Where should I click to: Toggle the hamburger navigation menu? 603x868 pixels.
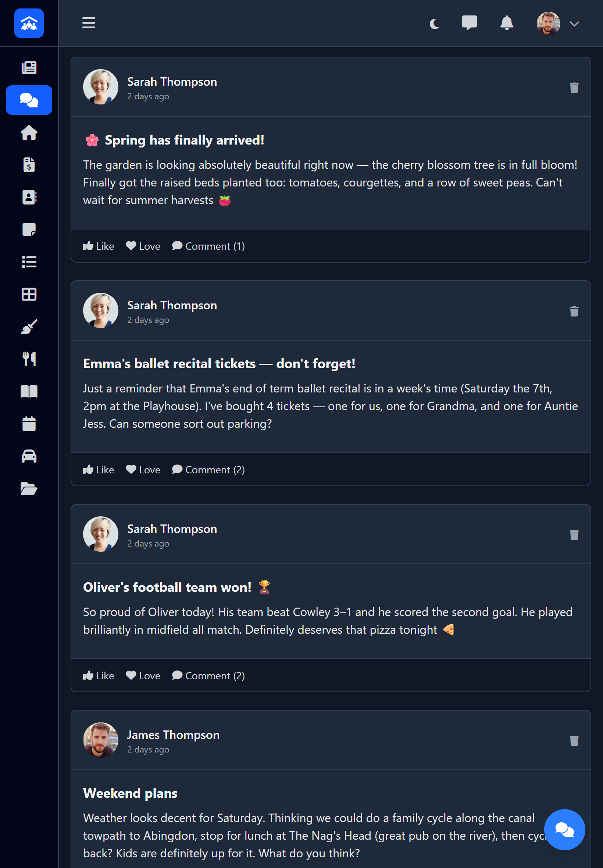pyautogui.click(x=88, y=23)
